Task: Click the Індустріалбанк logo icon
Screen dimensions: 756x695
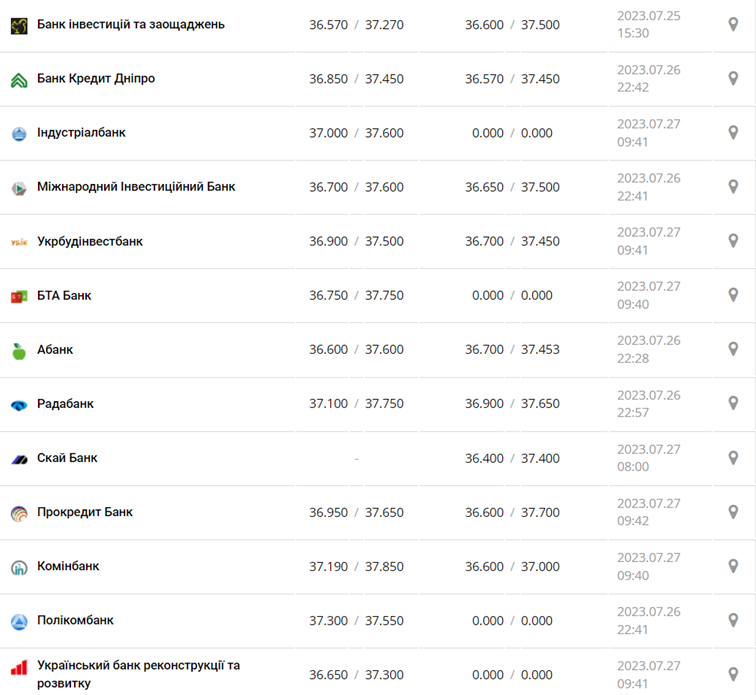Action: 19,133
